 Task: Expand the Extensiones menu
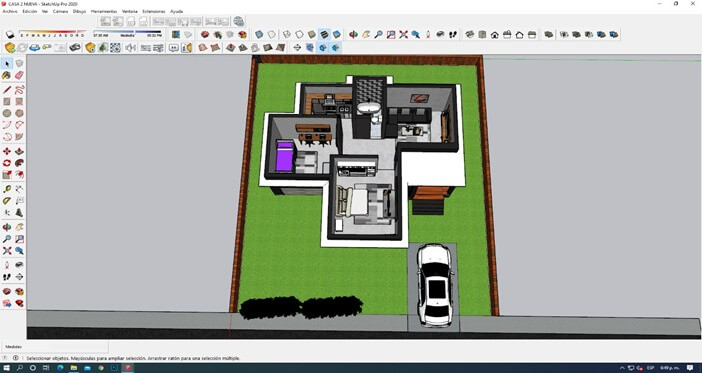coord(154,11)
